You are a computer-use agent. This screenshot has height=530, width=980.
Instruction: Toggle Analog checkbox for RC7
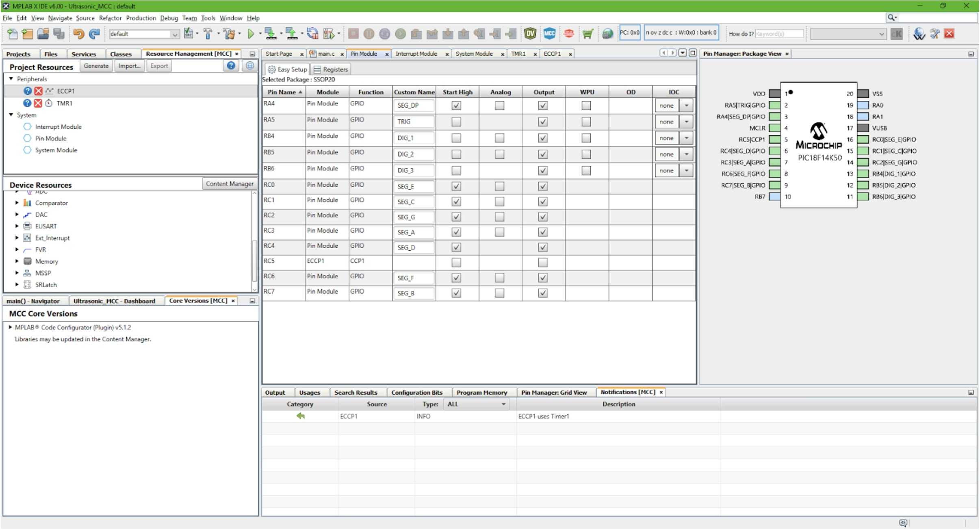pos(499,293)
